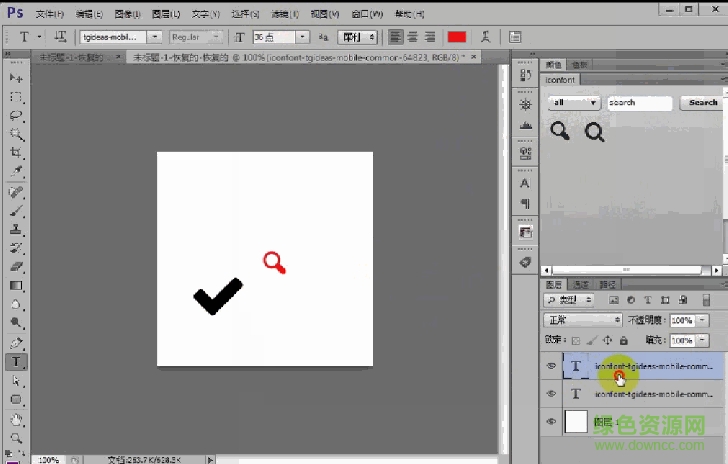Image resolution: width=728 pixels, height=464 pixels.
Task: Open the File menu
Action: [x=49, y=14]
